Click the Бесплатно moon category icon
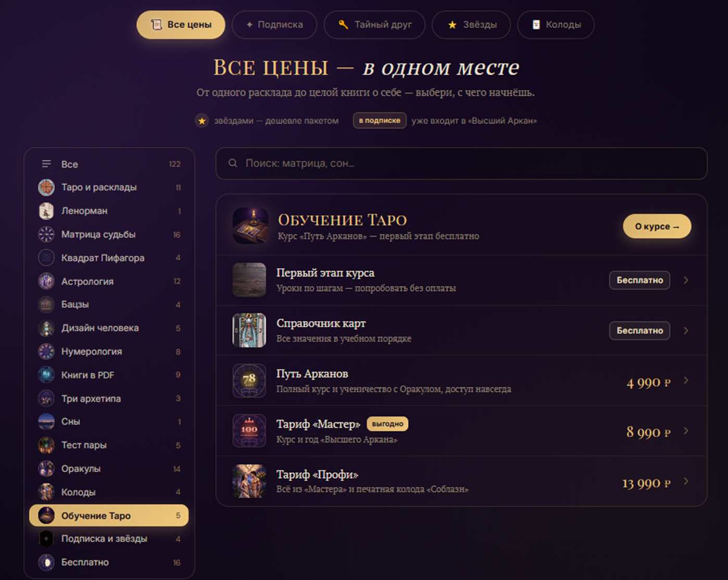The width and height of the screenshot is (728, 580). click(x=46, y=562)
